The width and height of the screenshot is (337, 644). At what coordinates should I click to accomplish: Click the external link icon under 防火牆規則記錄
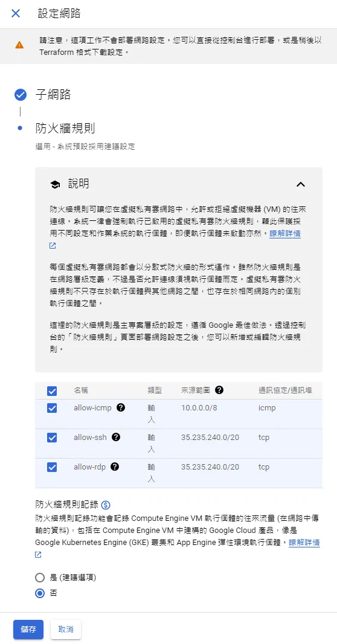coord(38,555)
